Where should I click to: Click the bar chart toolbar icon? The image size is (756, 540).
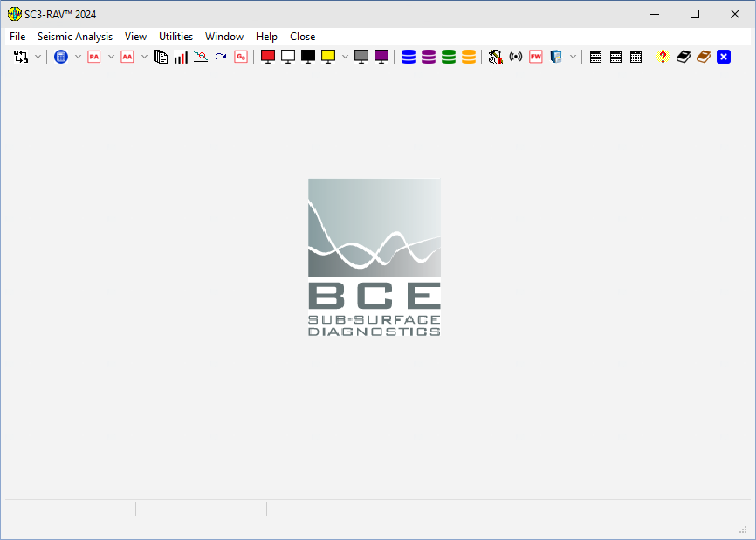[x=181, y=57]
